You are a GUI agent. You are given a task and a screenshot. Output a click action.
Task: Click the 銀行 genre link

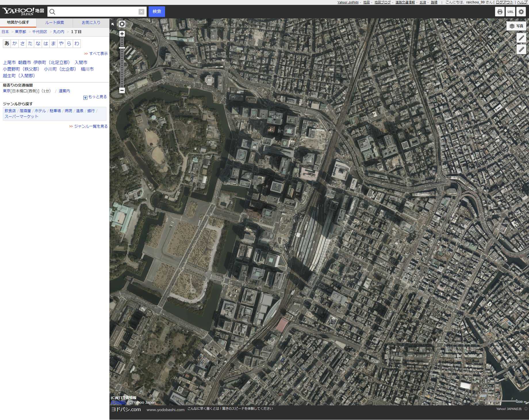91,111
